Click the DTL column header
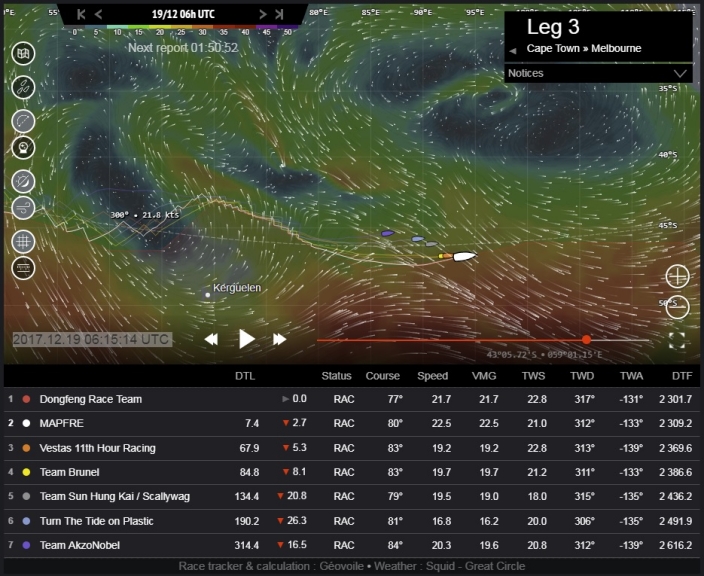 click(x=245, y=376)
